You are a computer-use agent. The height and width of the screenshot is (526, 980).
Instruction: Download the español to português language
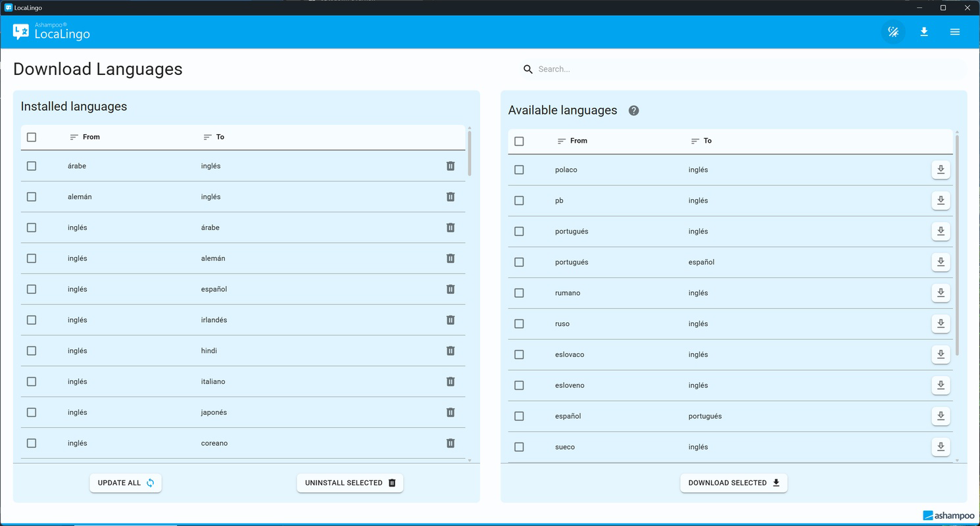click(941, 416)
